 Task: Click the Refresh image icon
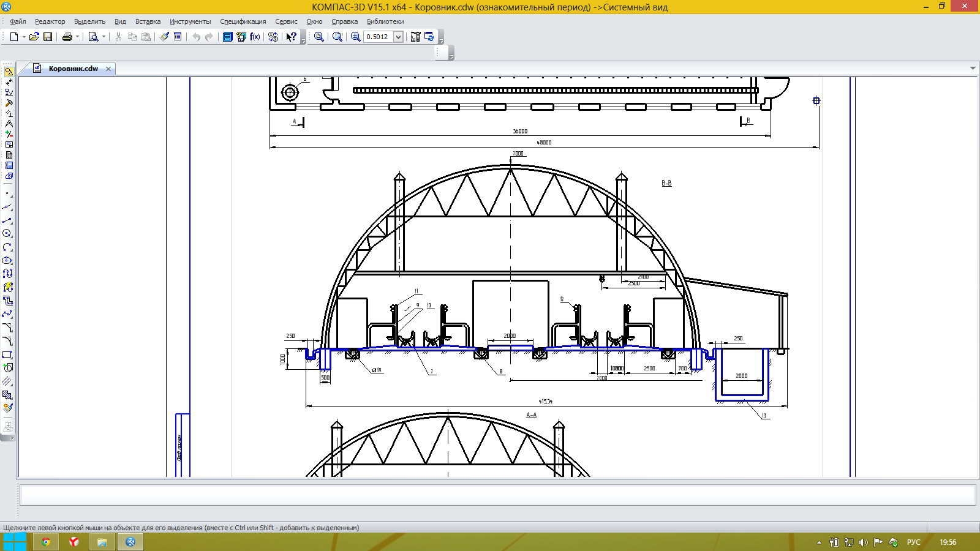click(429, 37)
